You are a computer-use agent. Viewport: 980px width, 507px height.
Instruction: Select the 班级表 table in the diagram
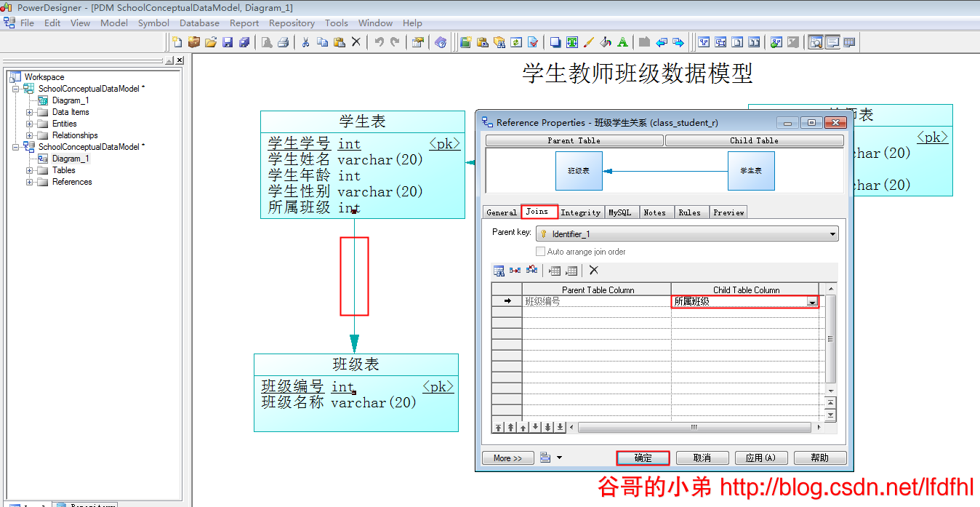[x=356, y=393]
